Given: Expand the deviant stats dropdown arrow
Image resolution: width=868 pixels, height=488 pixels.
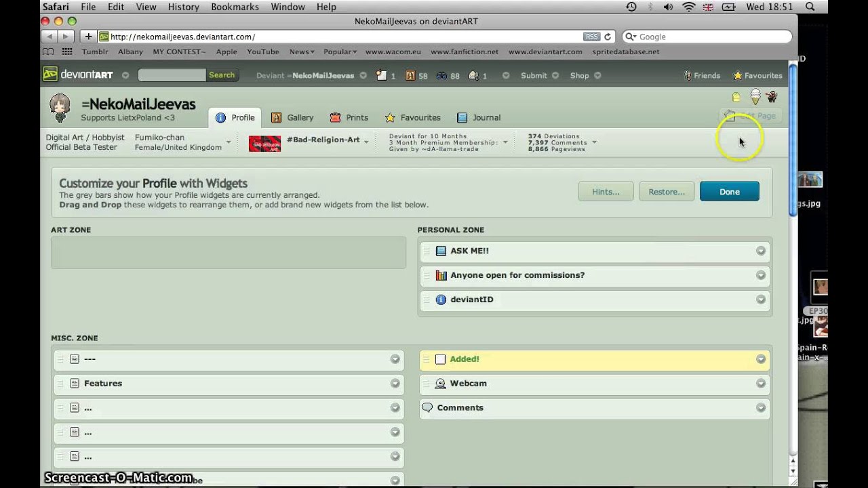Looking at the screenshot, I should (595, 142).
